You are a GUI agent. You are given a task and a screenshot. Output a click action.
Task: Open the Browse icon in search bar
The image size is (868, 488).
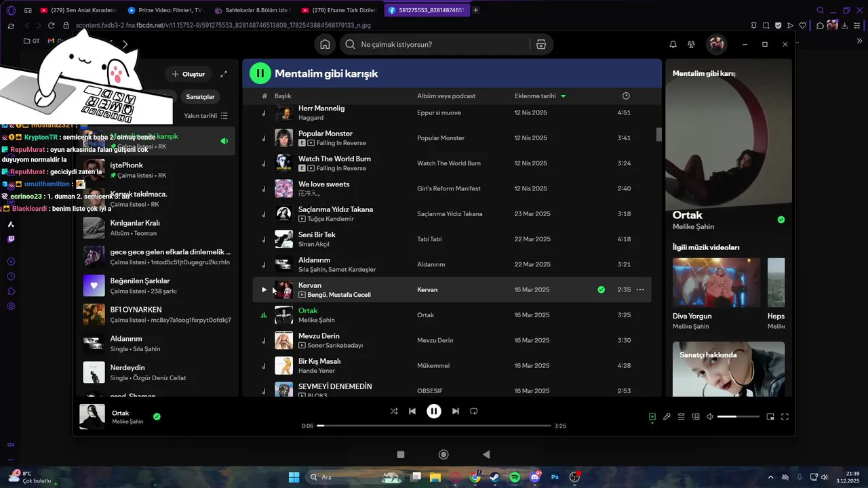pos(540,44)
